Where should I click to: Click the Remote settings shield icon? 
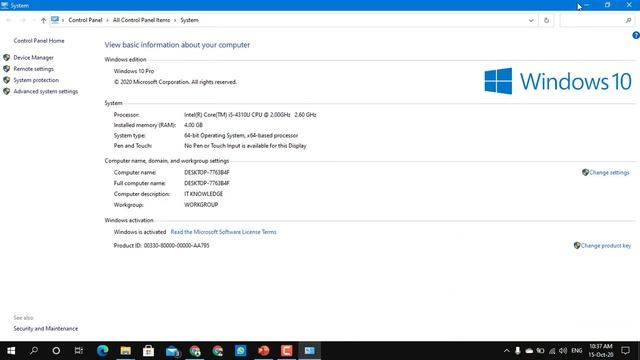[7, 69]
